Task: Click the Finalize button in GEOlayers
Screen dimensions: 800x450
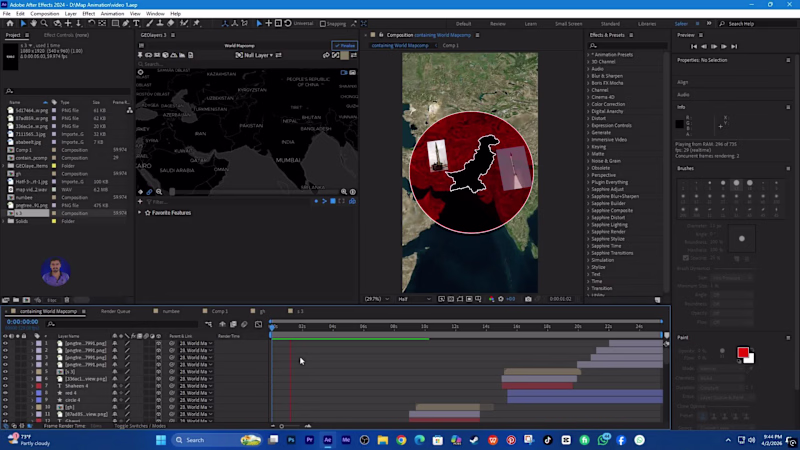Action: coord(344,46)
